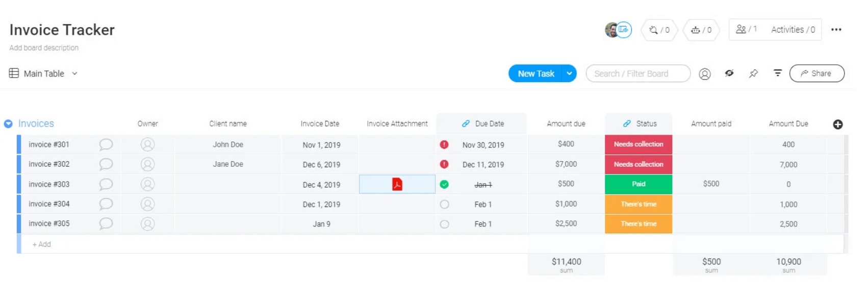The height and width of the screenshot is (304, 868).
Task: Open the Main Table view dropdown chevron
Action: click(x=74, y=73)
